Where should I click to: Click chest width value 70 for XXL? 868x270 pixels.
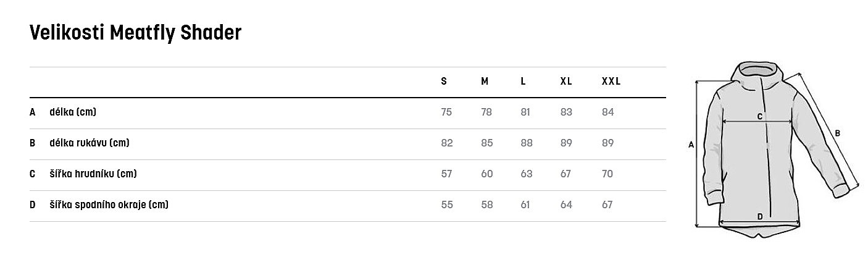[x=607, y=174]
